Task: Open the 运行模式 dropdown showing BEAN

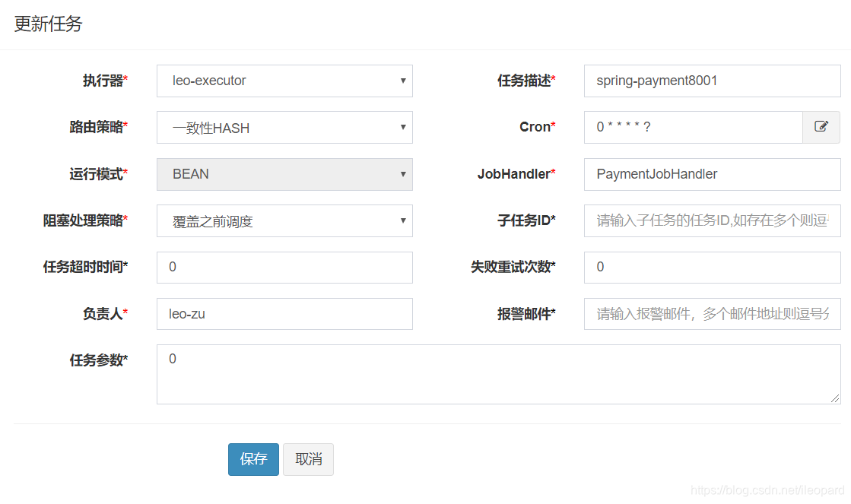Action: [284, 174]
